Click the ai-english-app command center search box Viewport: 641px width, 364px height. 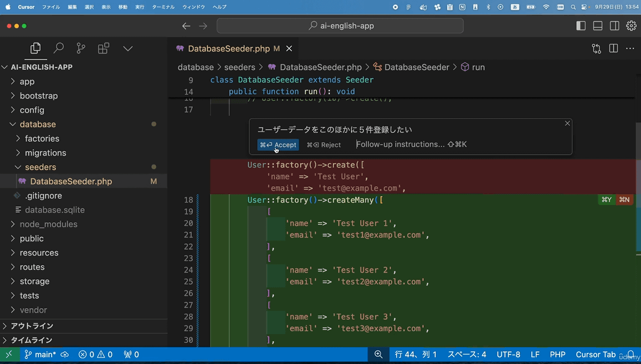[x=340, y=26]
